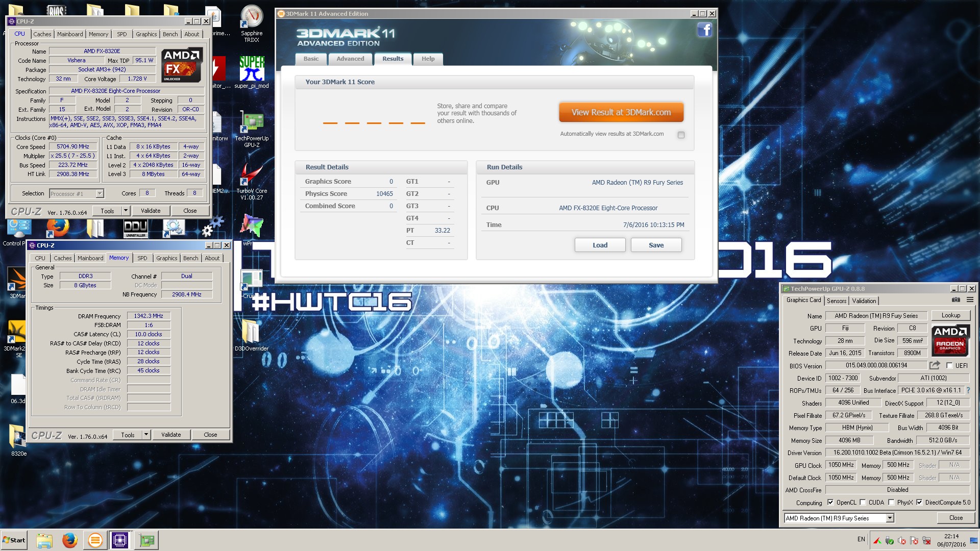The image size is (980, 551).
Task: Toggle automatically view results at 3DMark.com
Action: click(681, 135)
